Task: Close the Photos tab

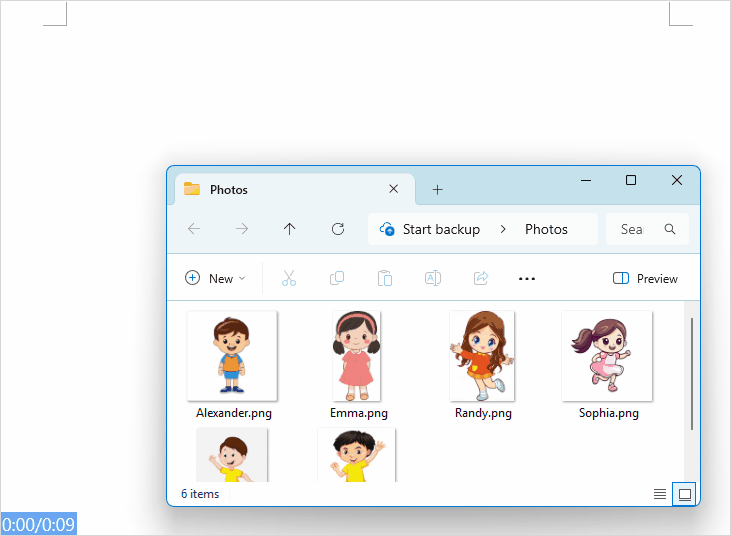Action: coord(393,189)
